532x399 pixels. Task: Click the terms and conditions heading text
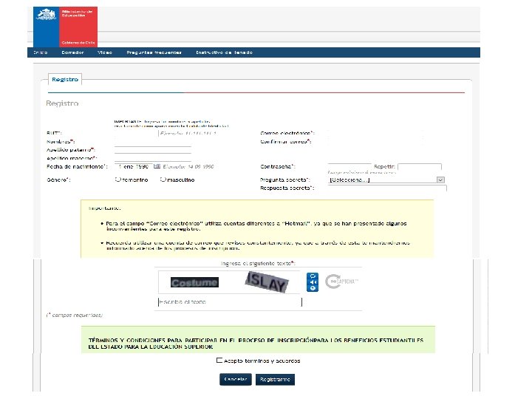[256, 344]
